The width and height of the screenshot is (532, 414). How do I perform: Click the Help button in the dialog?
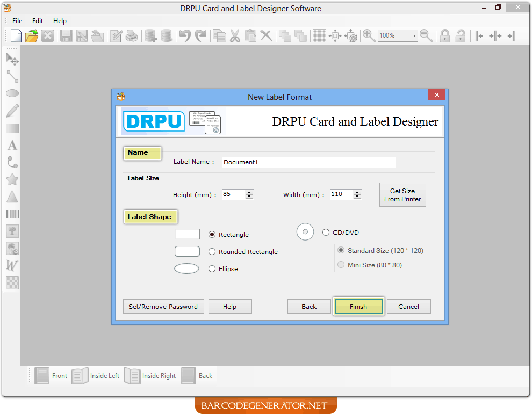coord(230,307)
